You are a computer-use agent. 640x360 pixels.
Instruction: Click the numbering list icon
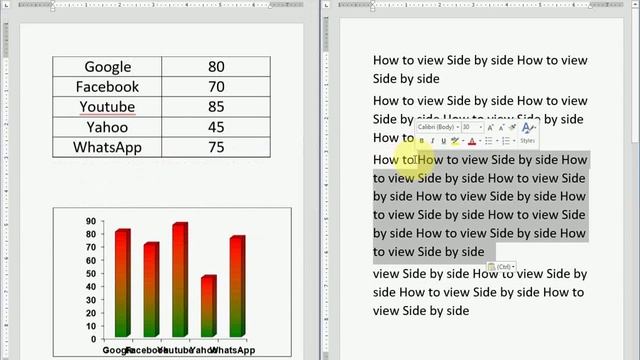506,141
